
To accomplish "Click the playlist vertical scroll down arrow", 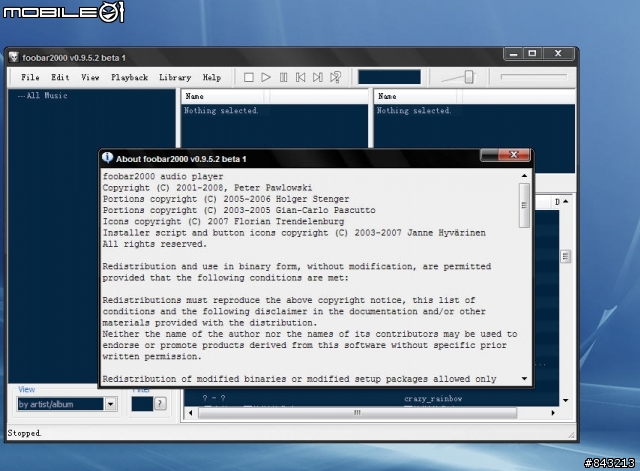I will pos(565,400).
